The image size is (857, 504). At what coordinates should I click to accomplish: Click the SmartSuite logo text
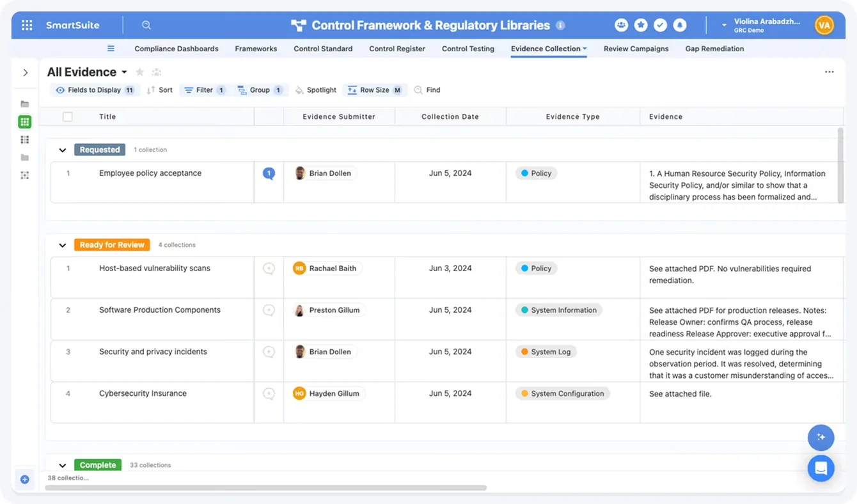click(72, 26)
